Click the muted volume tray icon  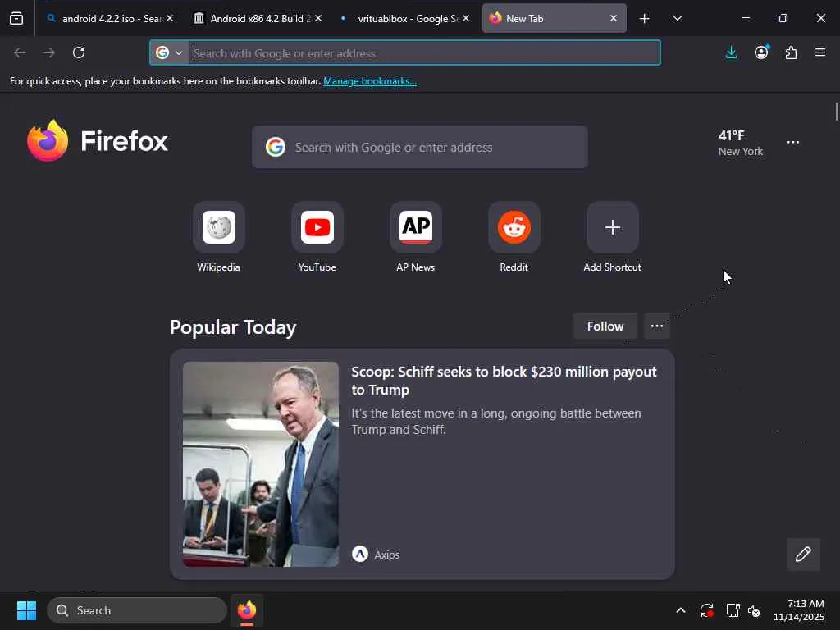pyautogui.click(x=754, y=610)
